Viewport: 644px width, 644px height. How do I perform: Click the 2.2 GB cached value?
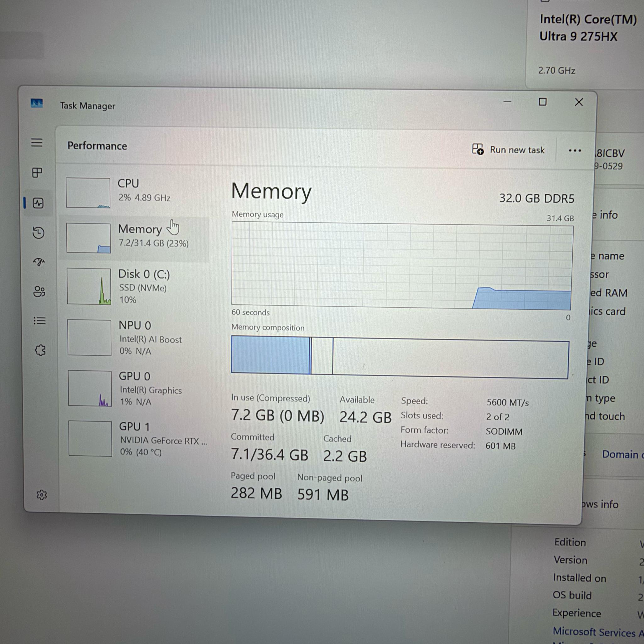[345, 456]
